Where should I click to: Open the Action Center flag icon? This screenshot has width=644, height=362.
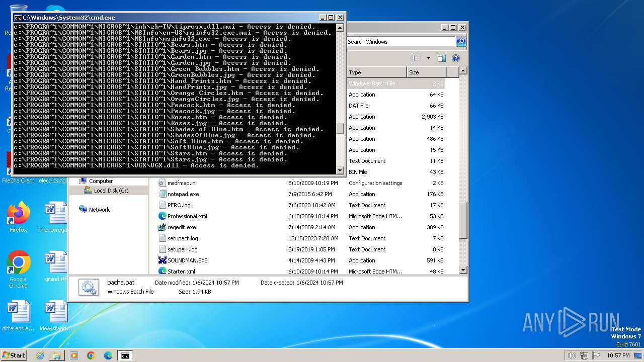(596, 355)
